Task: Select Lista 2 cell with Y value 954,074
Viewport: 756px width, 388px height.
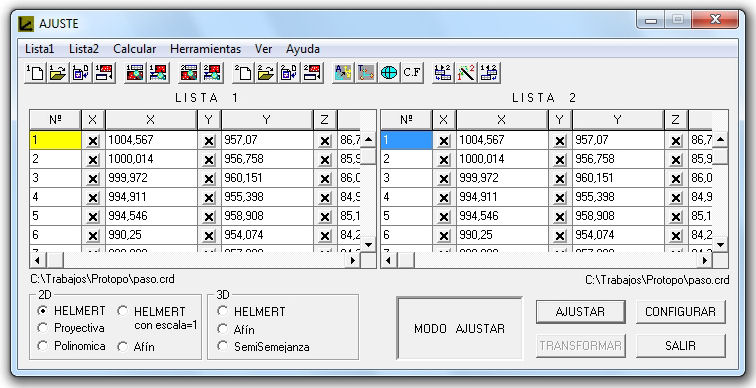Action: (x=618, y=235)
